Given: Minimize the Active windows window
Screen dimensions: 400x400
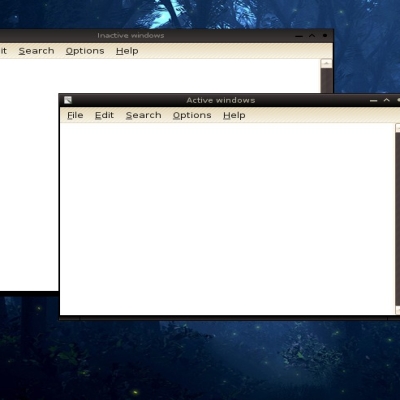Looking at the screenshot, I should click(374, 100).
